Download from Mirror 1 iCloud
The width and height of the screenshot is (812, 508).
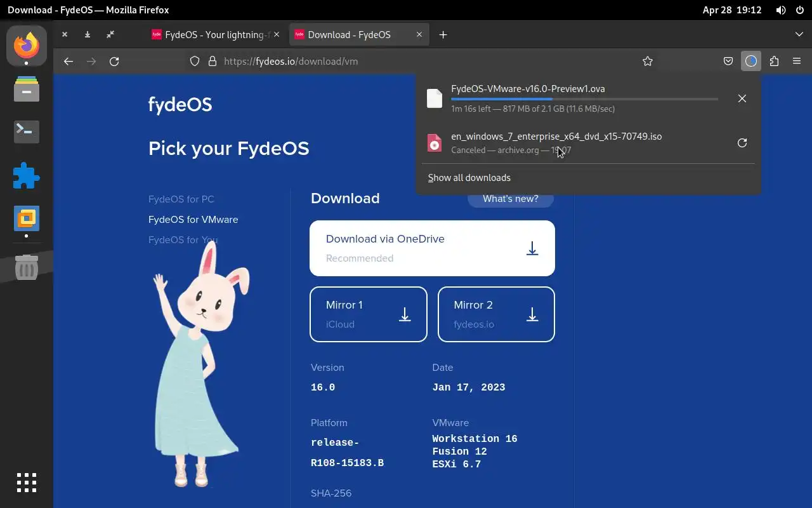pos(369,314)
